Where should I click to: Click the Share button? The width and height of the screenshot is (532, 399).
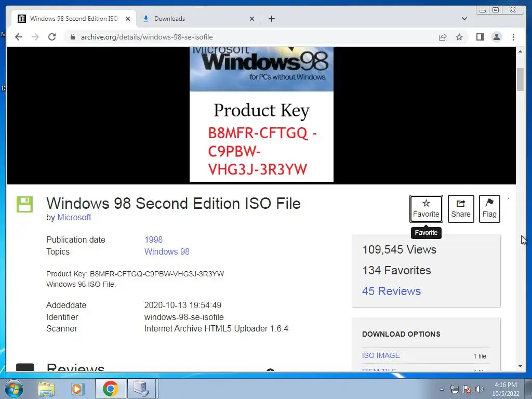461,209
